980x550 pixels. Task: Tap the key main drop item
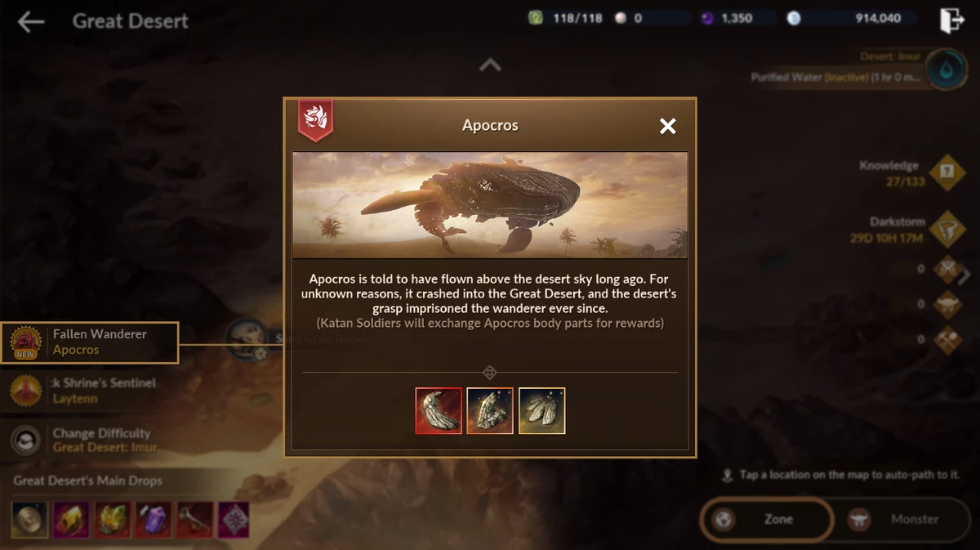pos(195,520)
